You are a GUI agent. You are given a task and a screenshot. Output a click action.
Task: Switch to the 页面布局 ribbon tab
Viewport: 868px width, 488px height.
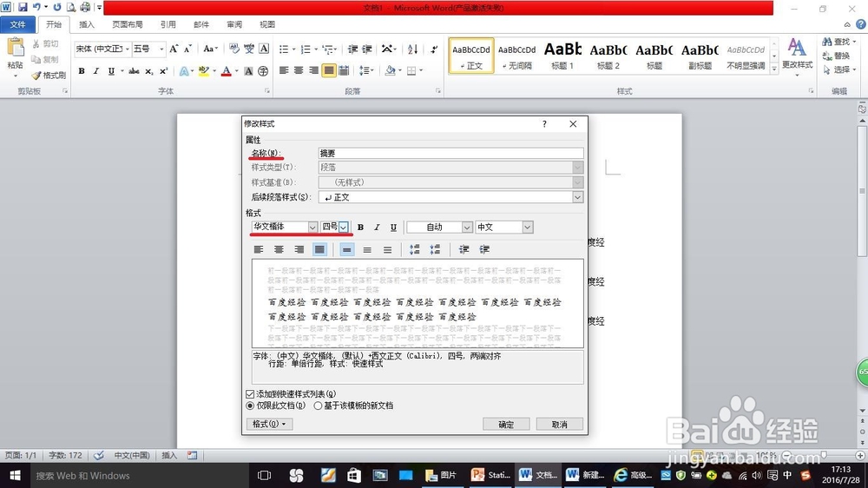click(x=128, y=24)
